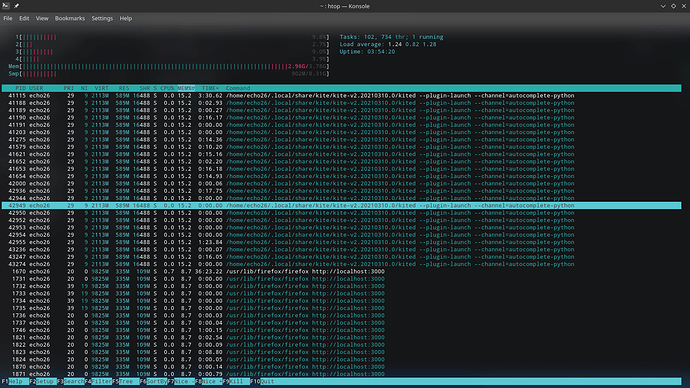Select the process row with PID 41188
690x388 pixels.
[341, 103]
